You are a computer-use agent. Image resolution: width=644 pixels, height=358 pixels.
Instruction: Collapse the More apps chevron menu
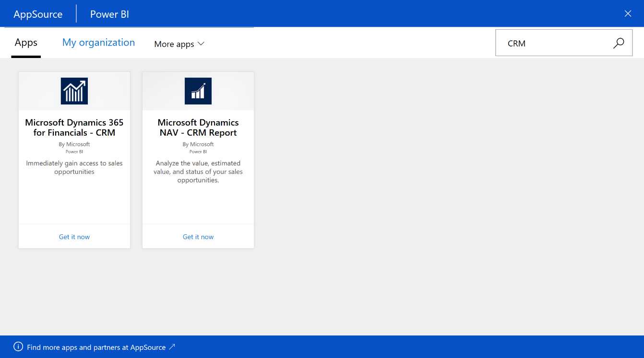click(x=201, y=44)
